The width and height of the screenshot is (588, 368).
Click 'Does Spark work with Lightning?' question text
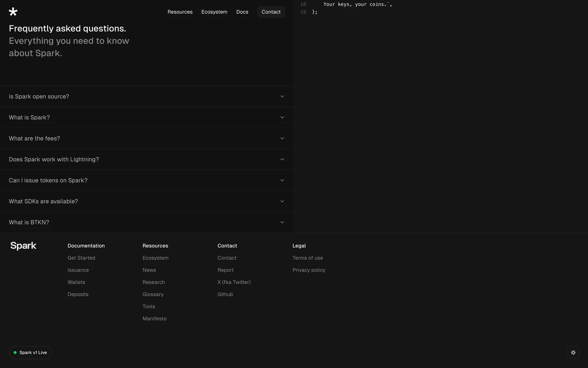click(54, 159)
